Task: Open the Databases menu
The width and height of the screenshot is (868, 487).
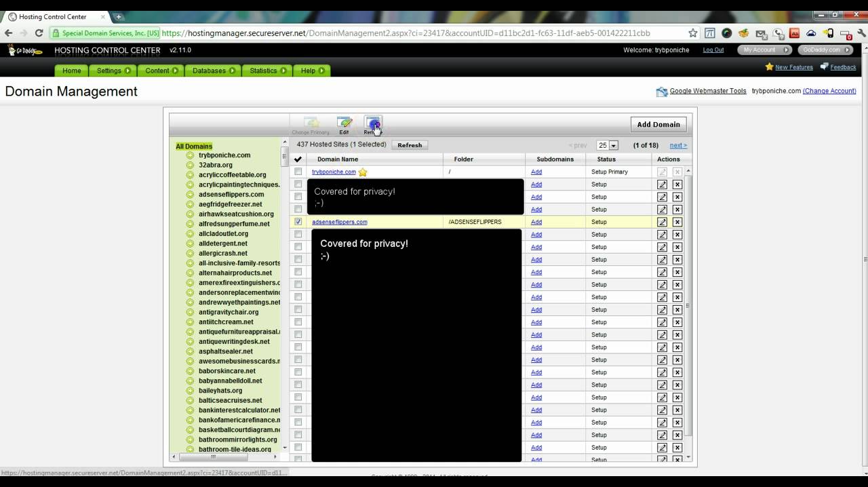Action: pos(214,71)
